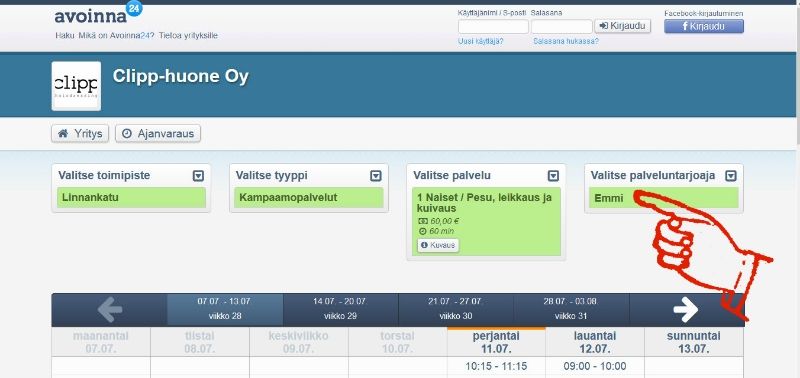
Task: Expand Valitse palveluntarjoaja dropdown arrow
Action: pos(731,176)
